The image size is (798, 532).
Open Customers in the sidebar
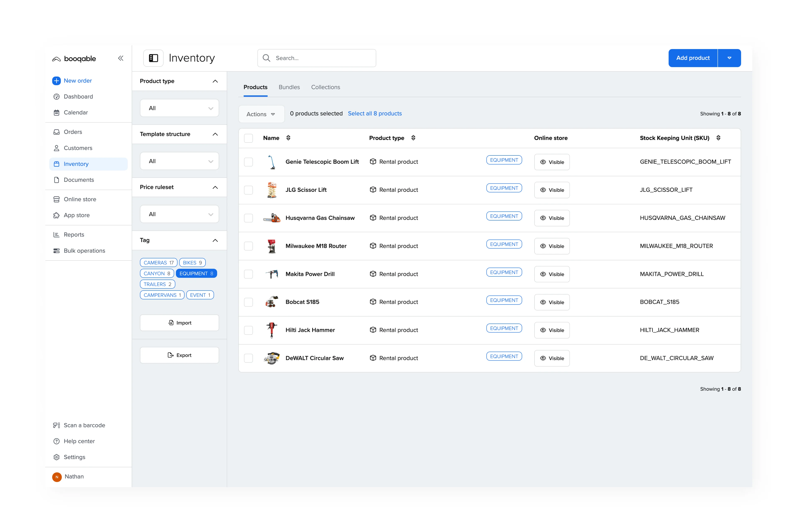[x=78, y=148]
